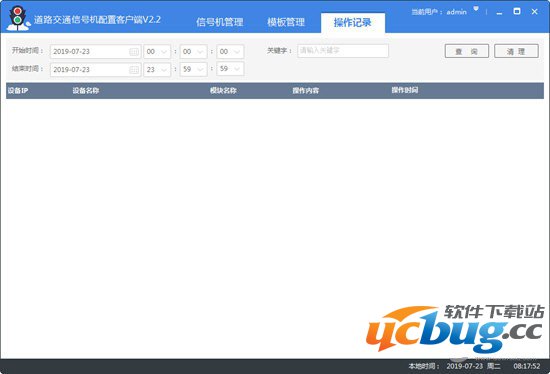The width and height of the screenshot is (550, 374).
Task: Click the status bar date 2019-07-23
Action: [464, 366]
